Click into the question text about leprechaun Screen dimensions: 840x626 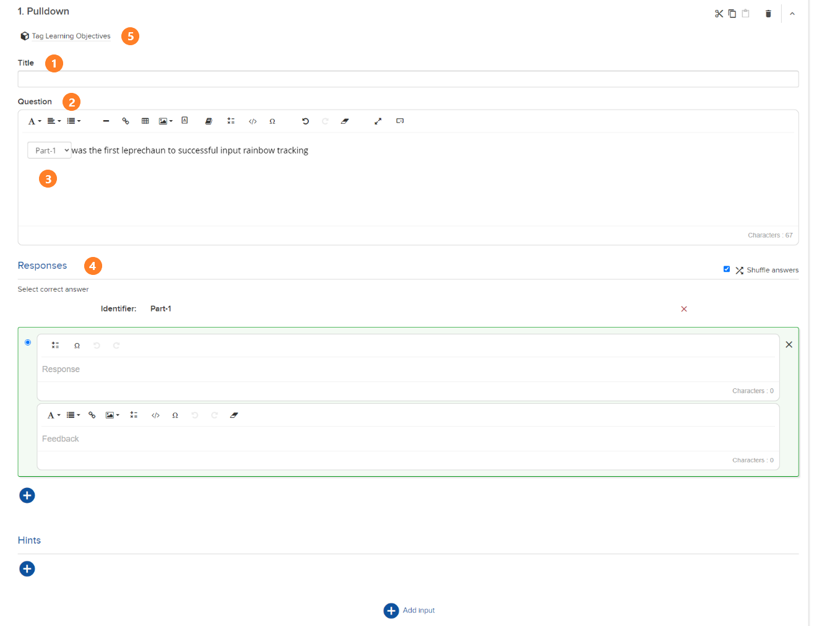pyautogui.click(x=190, y=150)
